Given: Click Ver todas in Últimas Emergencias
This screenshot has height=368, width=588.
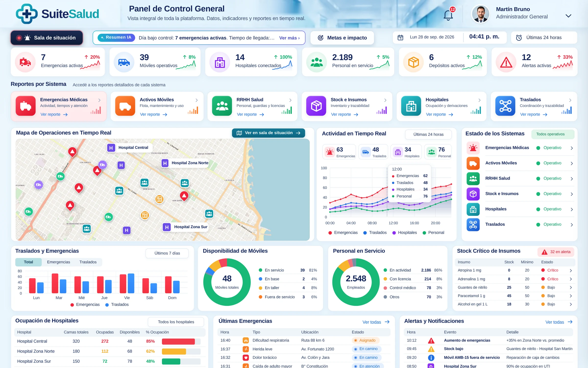Looking at the screenshot, I should [x=376, y=322].
